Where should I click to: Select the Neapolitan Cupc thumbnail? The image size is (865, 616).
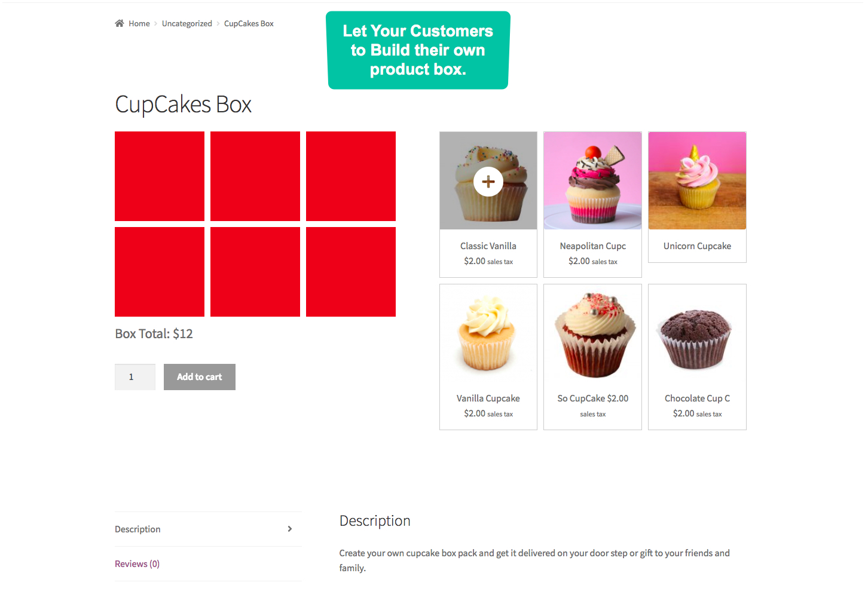[x=592, y=180]
